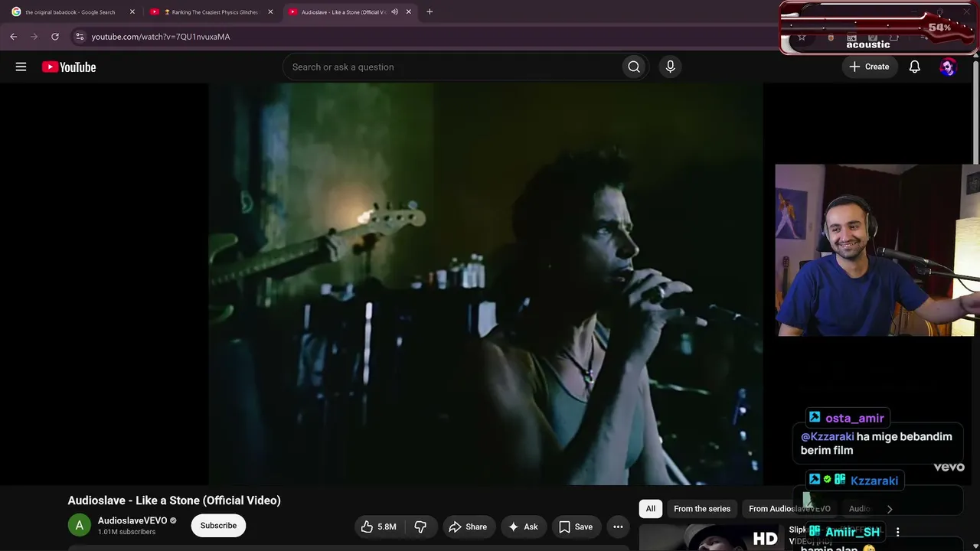Focus the address bar URL

[x=161, y=37]
